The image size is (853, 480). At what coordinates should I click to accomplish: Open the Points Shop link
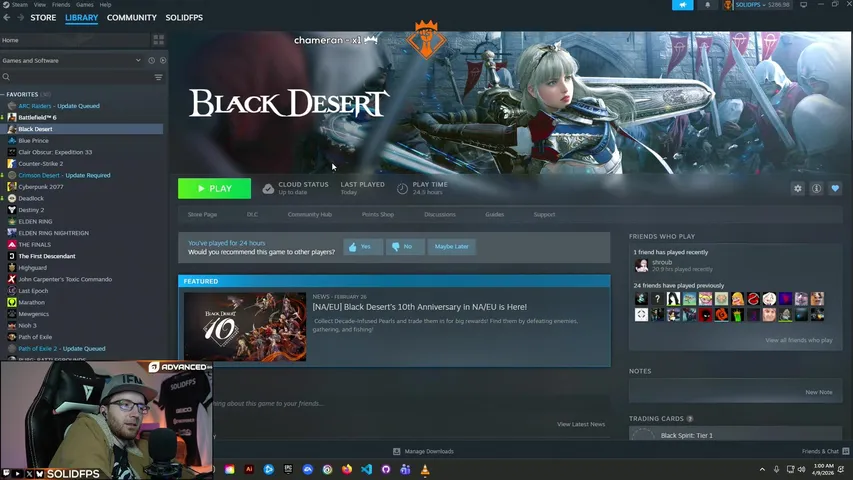[378, 214]
